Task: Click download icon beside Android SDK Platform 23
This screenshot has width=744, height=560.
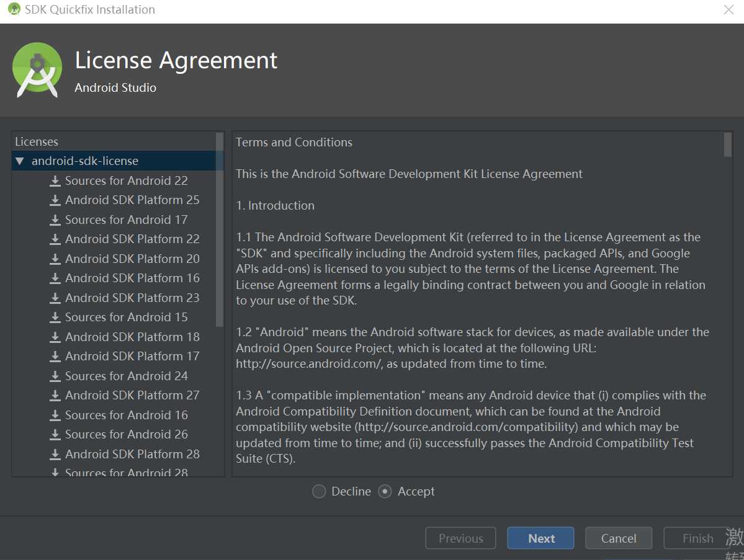Action: coord(55,298)
